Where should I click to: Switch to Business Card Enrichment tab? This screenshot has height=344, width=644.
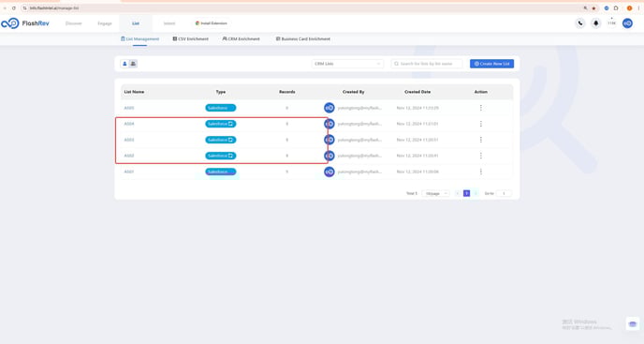point(303,39)
